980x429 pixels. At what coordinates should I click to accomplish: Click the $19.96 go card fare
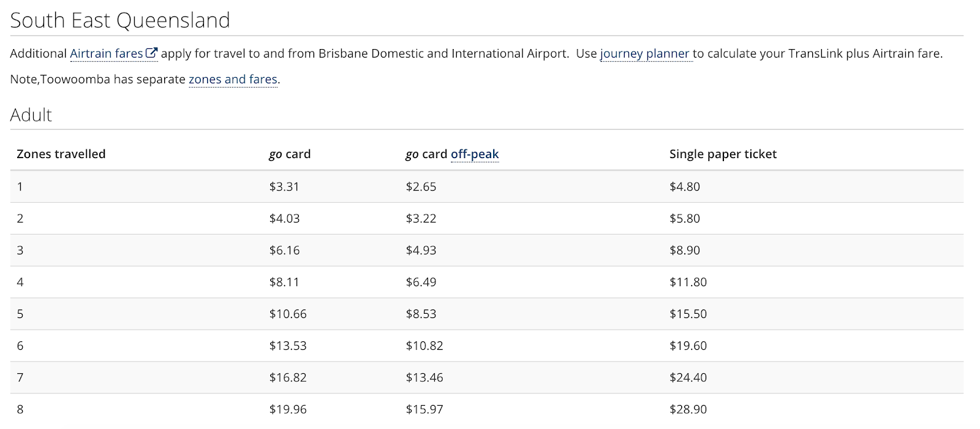click(x=288, y=409)
